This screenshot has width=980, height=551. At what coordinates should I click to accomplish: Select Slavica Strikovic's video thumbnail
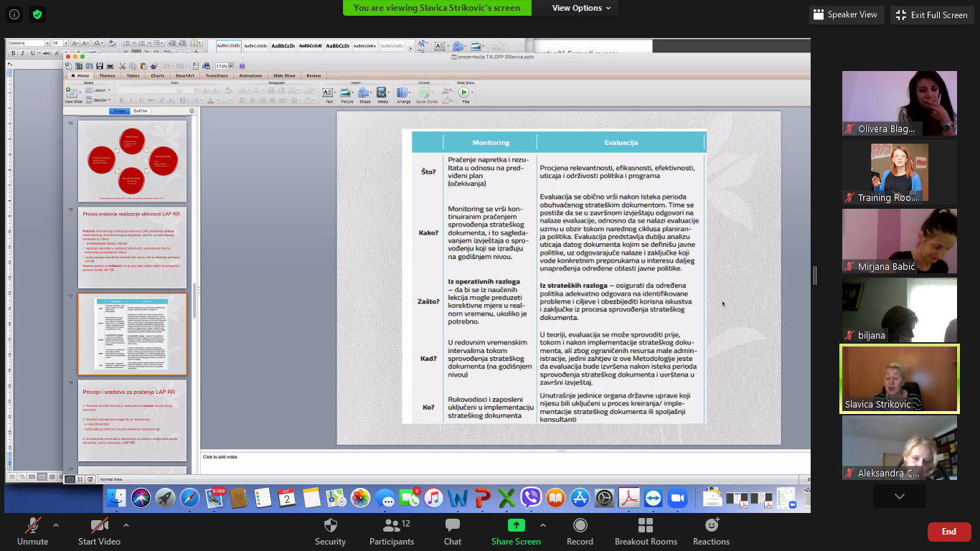899,379
